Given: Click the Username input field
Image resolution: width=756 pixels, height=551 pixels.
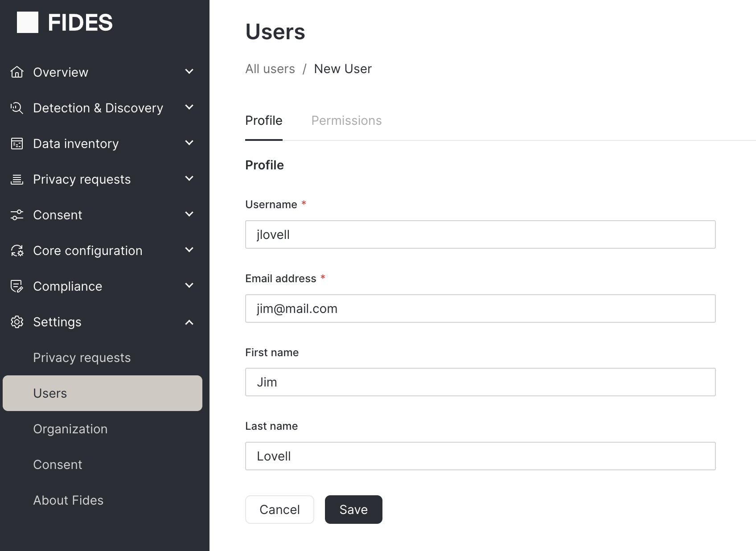Looking at the screenshot, I should [x=480, y=234].
